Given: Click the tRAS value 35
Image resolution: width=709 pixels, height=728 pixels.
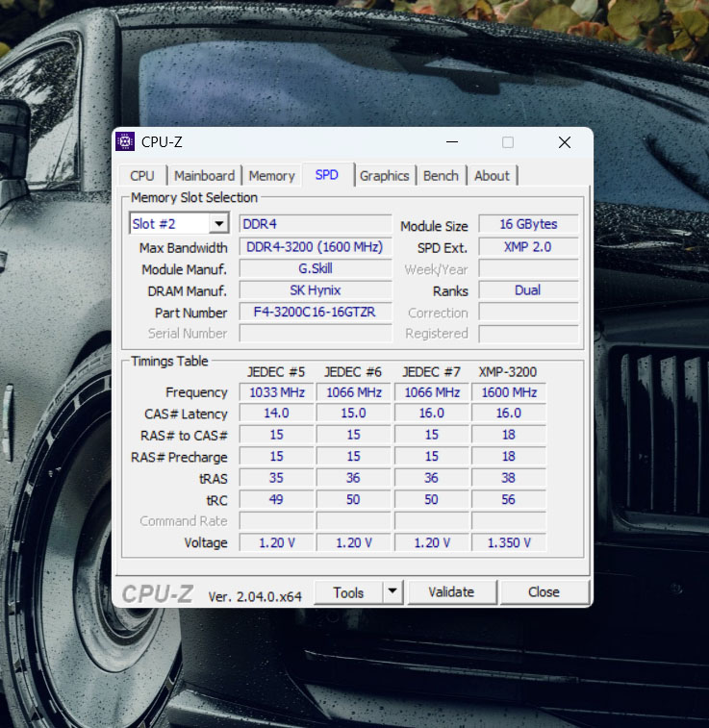Looking at the screenshot, I should point(277,478).
